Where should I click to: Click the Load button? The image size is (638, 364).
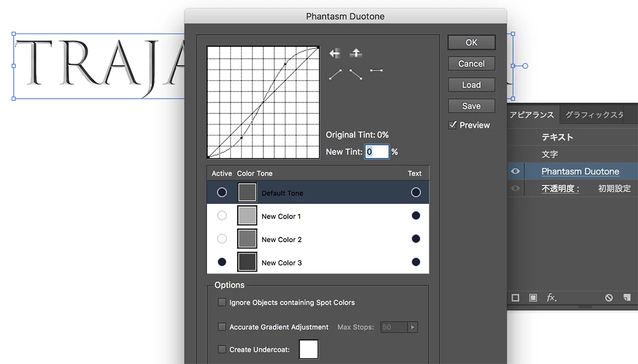pos(471,85)
